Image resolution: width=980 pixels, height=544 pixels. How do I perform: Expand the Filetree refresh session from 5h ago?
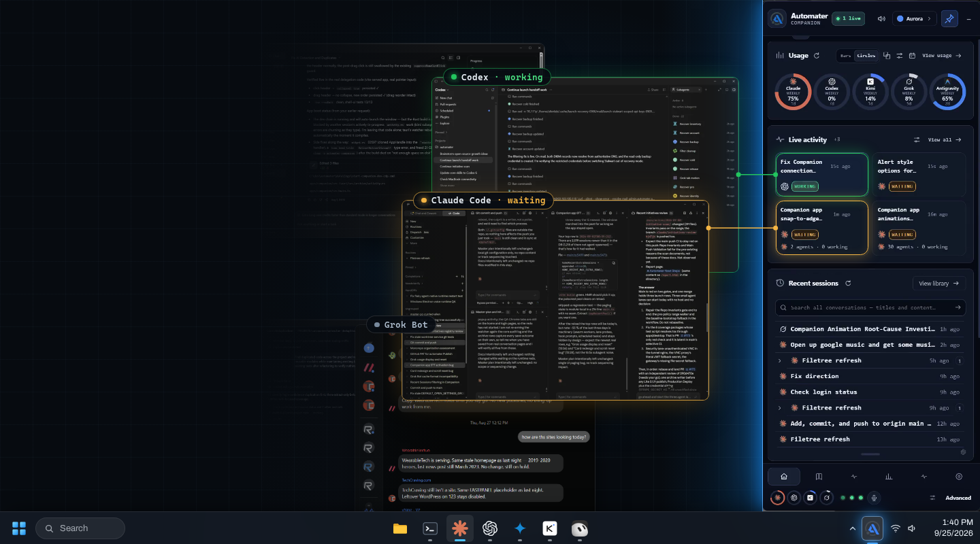[x=779, y=360]
